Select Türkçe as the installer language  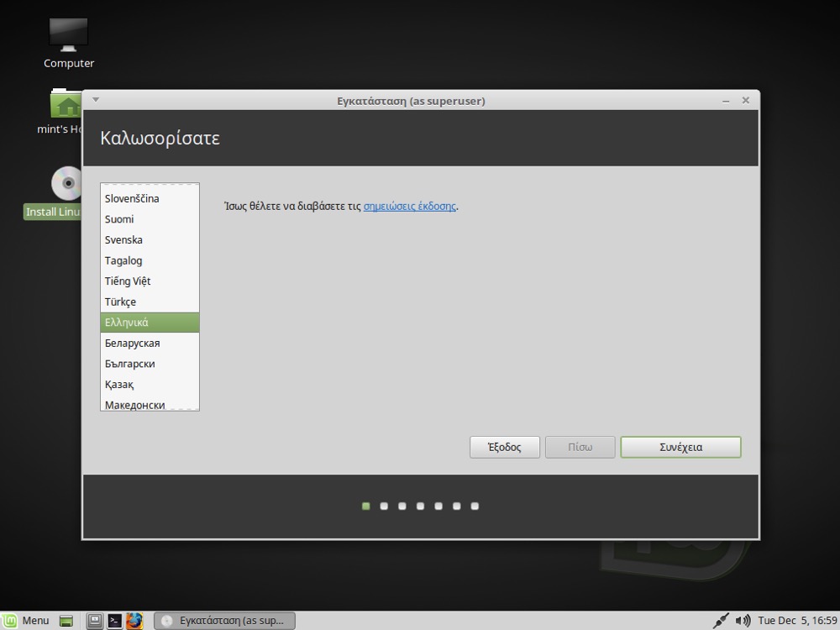point(120,302)
